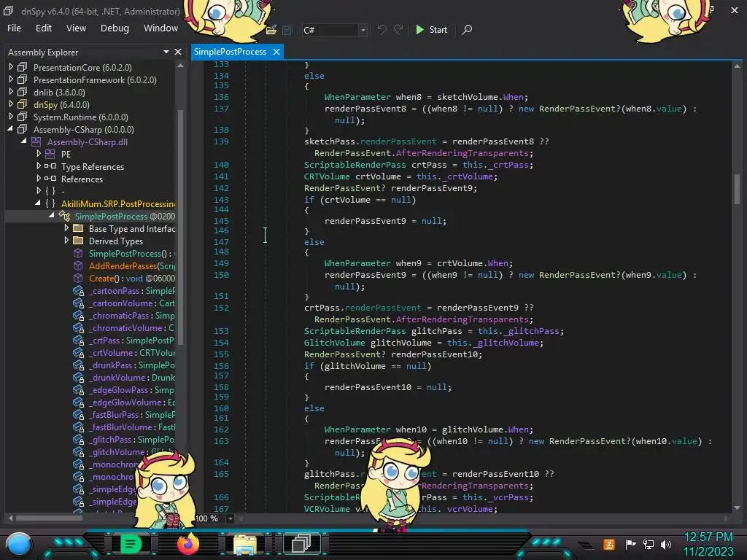Viewport: 747px width, 560px height.
Task: Click the _drunkVolume field icon
Action: click(x=78, y=377)
